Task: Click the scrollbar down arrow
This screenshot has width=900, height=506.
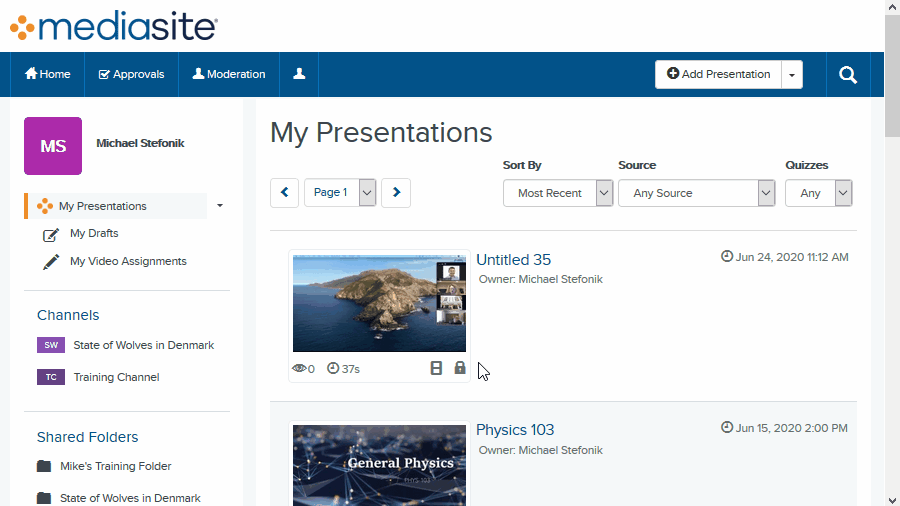Action: click(x=893, y=500)
